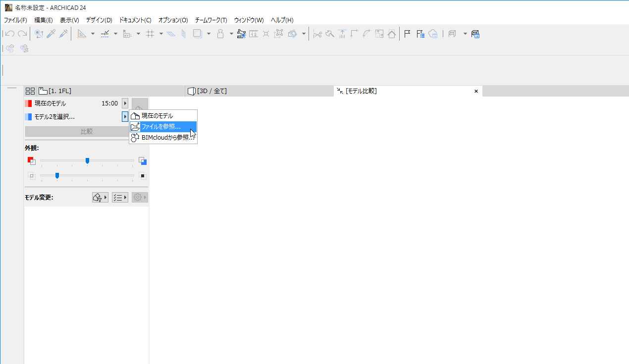Click the 比較 button
629x364 pixels.
tap(86, 132)
